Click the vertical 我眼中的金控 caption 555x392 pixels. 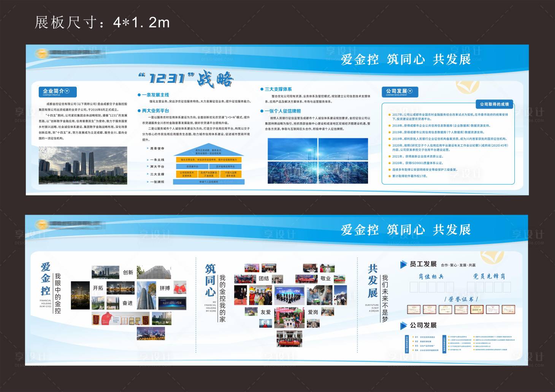58,293
